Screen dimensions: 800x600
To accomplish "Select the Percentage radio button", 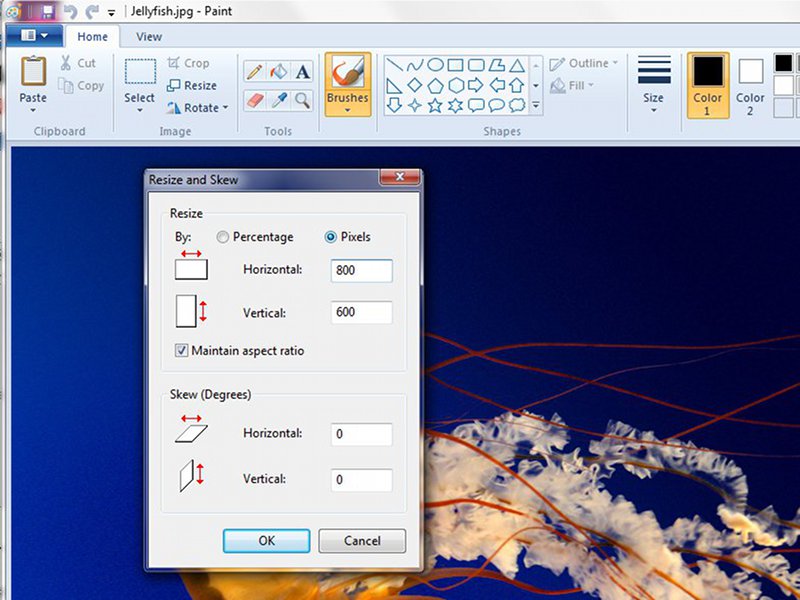I will coord(222,237).
